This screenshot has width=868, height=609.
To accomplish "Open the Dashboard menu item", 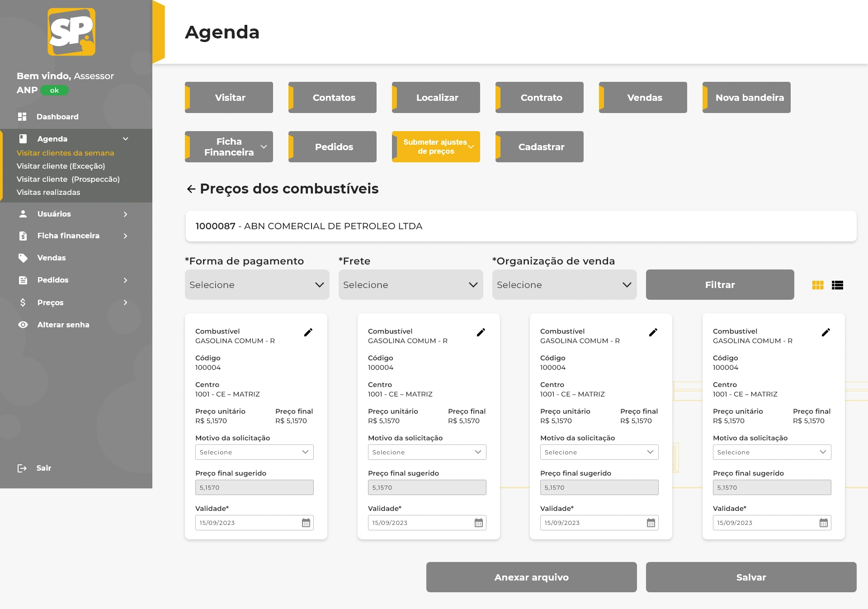I will pyautogui.click(x=57, y=117).
